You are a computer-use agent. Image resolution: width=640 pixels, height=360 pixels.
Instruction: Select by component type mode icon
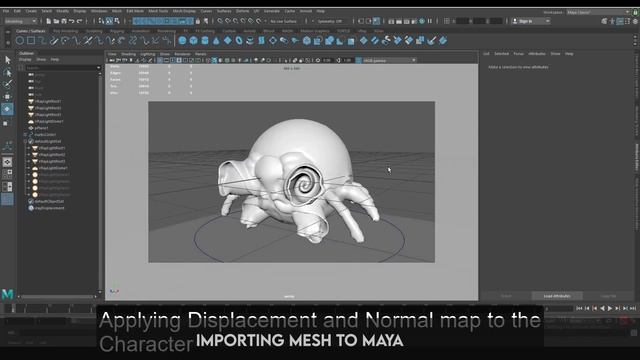click(117, 21)
